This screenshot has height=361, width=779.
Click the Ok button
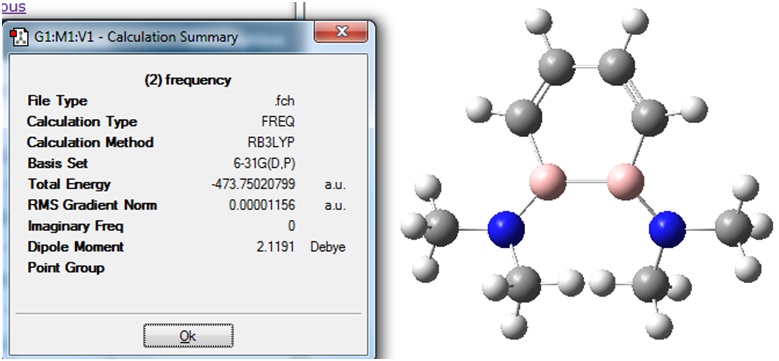point(188,336)
